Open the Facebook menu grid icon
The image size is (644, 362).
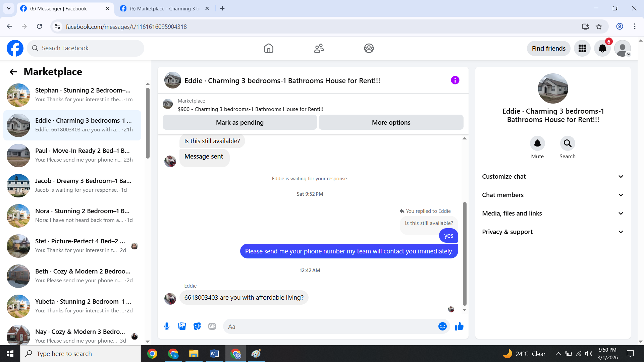click(582, 49)
